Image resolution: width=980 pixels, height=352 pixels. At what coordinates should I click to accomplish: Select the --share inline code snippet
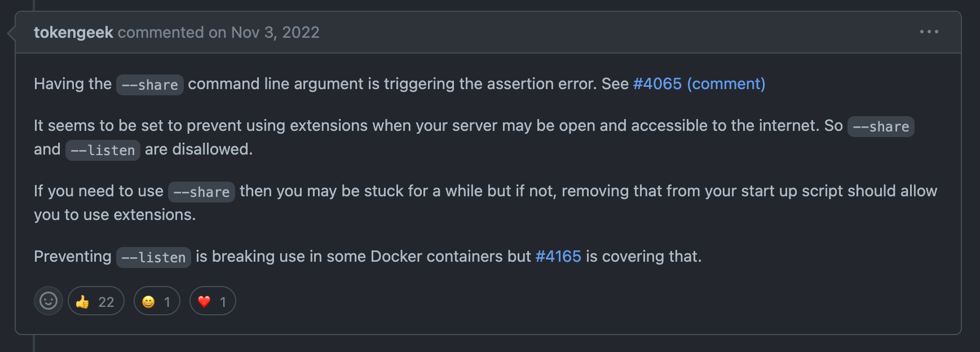[149, 85]
